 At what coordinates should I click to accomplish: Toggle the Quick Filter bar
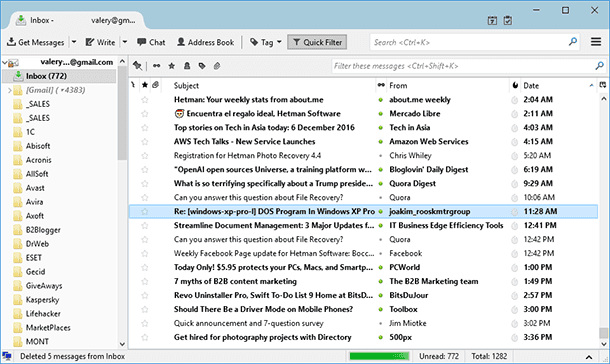pos(317,42)
